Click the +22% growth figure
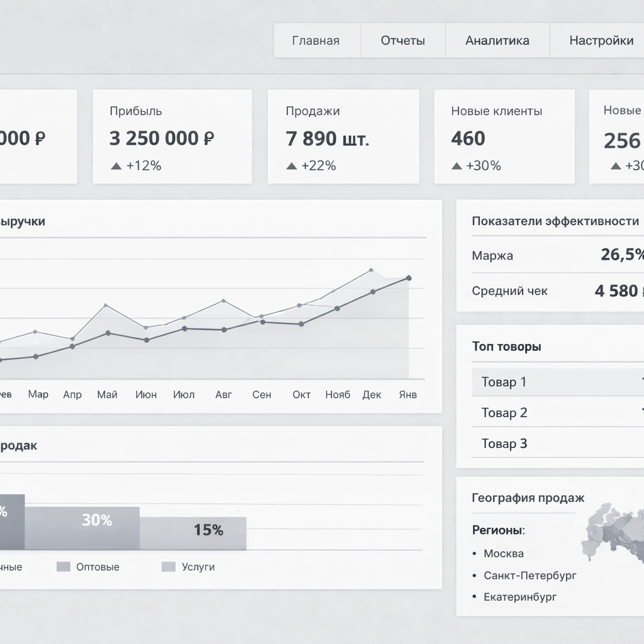Image resolution: width=644 pixels, height=644 pixels. [x=319, y=165]
